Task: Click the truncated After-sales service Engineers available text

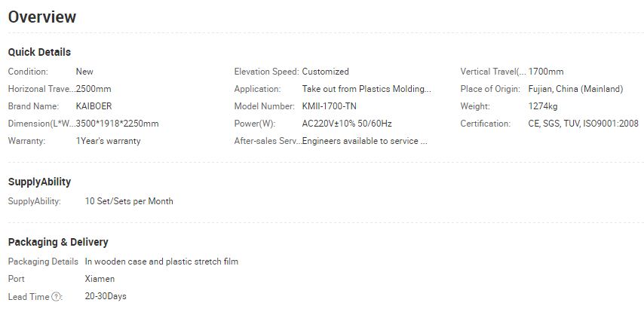Action: (x=365, y=141)
